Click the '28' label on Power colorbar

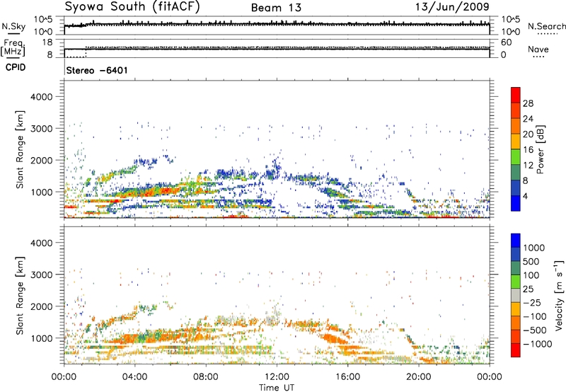coord(528,103)
